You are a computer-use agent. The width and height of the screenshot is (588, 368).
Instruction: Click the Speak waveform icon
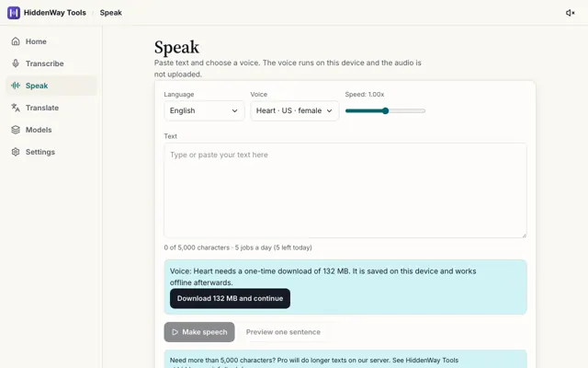16,86
